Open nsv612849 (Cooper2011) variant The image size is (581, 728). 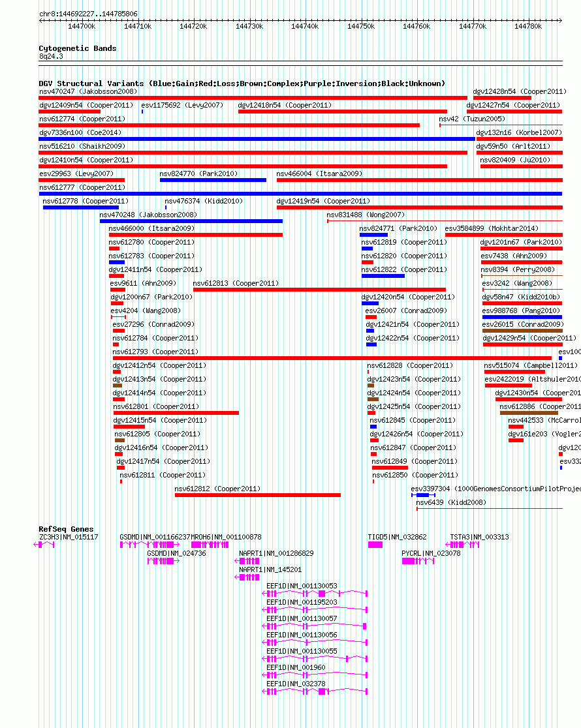[415, 461]
